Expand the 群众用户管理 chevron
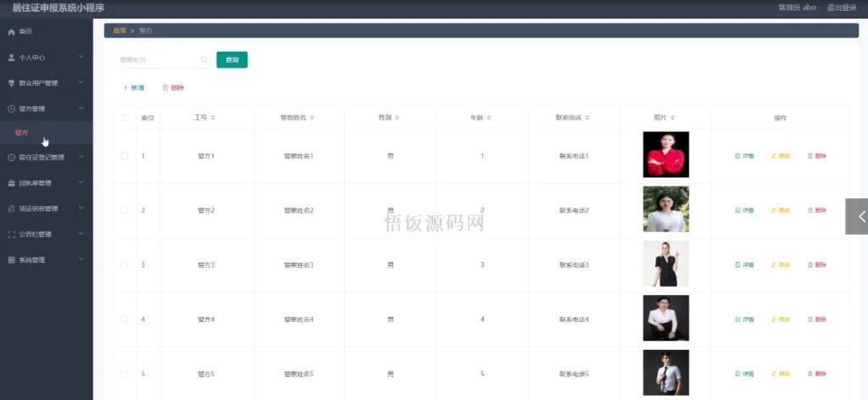The width and height of the screenshot is (868, 400). (81, 83)
